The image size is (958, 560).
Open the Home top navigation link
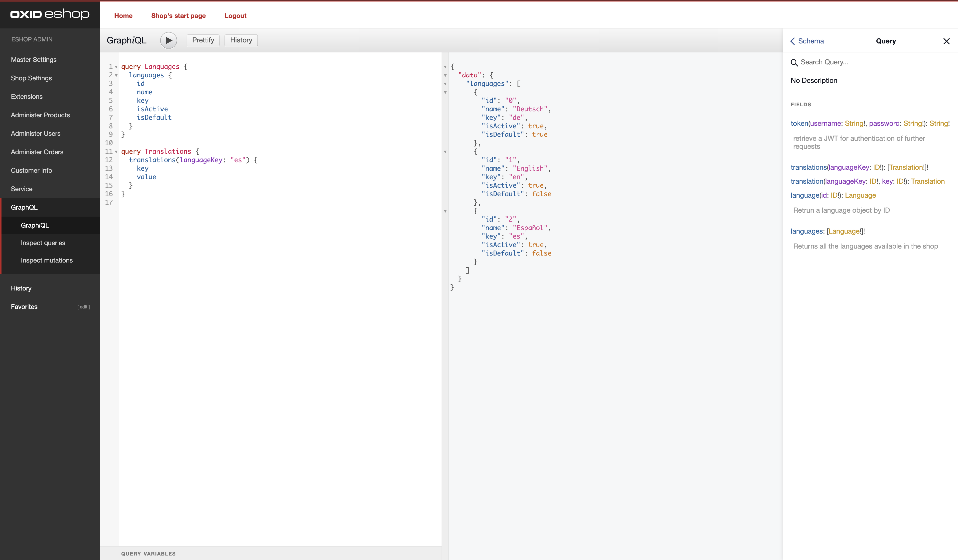click(123, 15)
